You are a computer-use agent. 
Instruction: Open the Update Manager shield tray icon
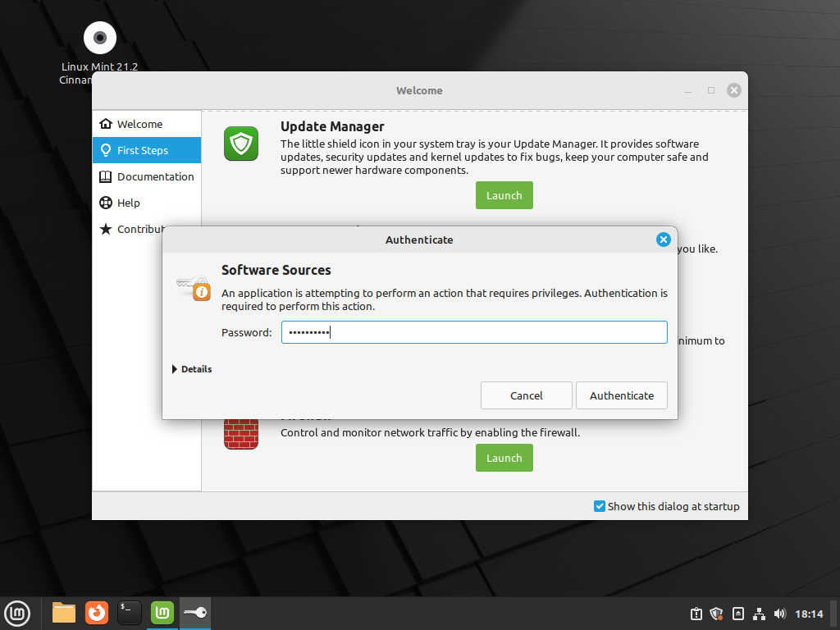(716, 614)
